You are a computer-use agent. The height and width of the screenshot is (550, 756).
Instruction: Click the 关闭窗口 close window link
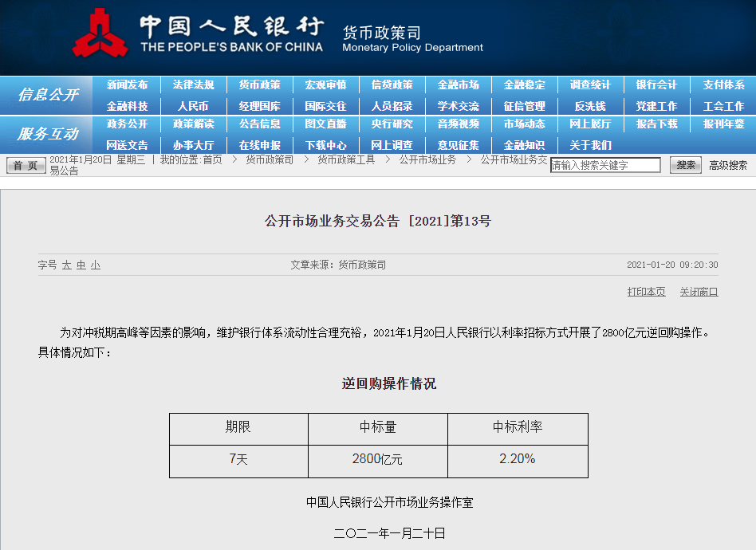(x=699, y=292)
